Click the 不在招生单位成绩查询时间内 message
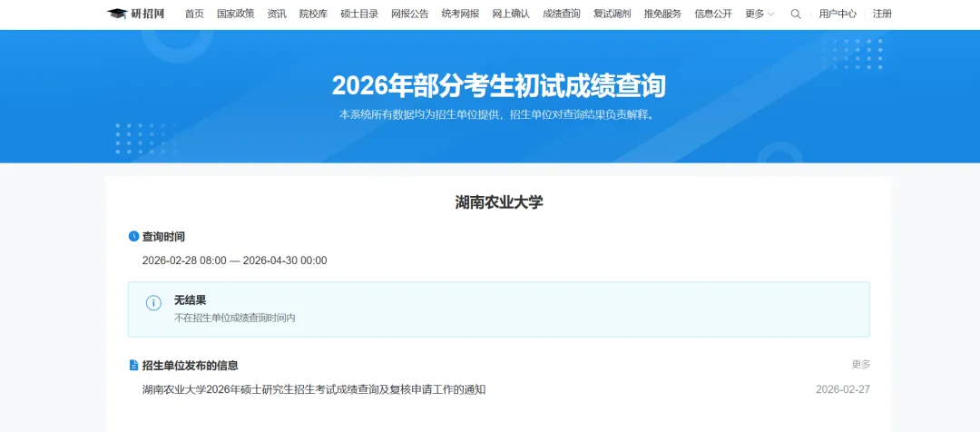The height and width of the screenshot is (432, 980). coord(234,319)
